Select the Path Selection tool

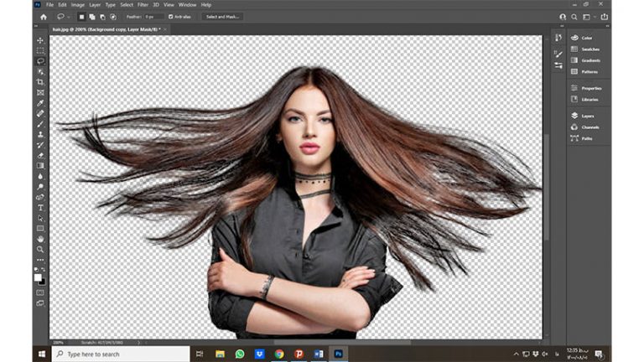pos(40,219)
